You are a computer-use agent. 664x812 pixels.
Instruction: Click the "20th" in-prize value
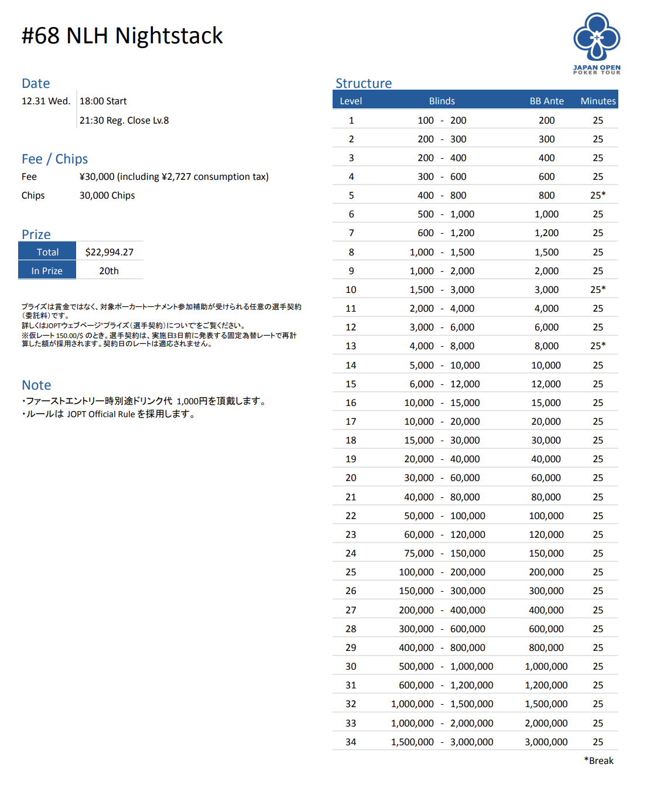[109, 271]
